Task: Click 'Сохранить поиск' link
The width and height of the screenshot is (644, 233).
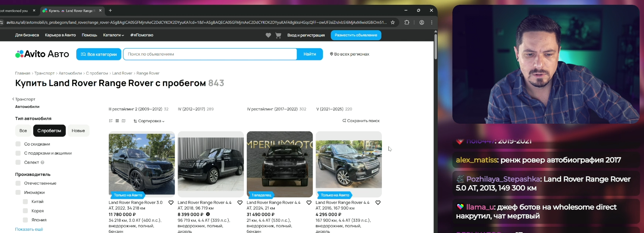Action: click(361, 121)
